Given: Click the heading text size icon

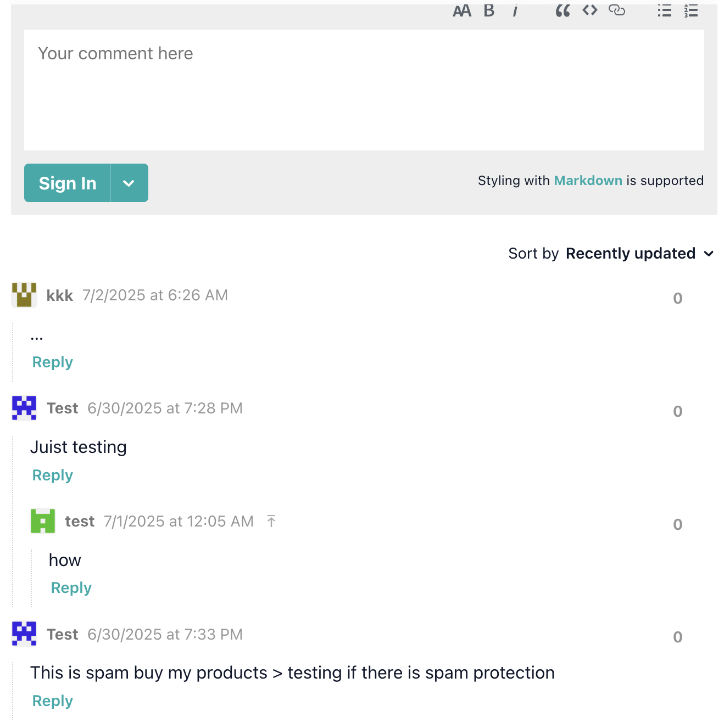Looking at the screenshot, I should [462, 11].
